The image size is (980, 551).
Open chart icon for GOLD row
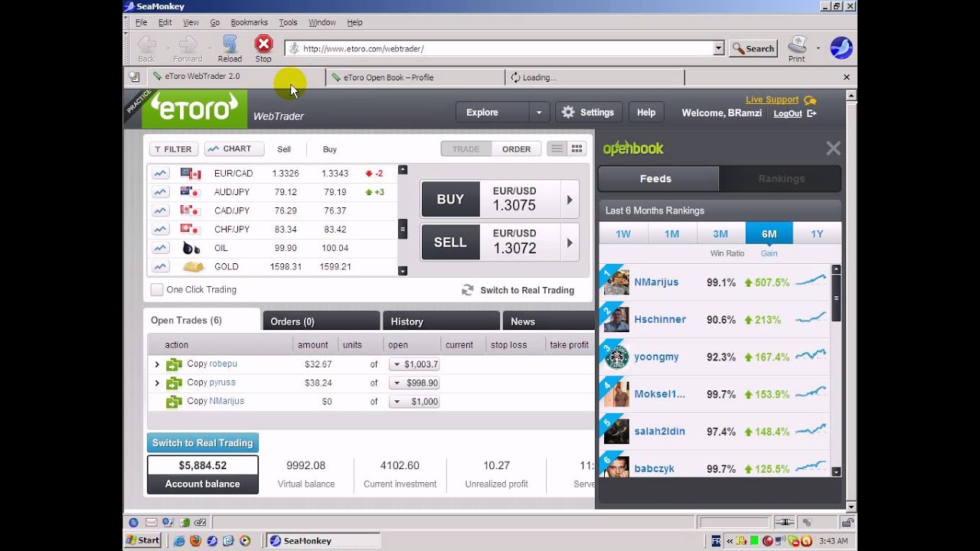point(160,266)
